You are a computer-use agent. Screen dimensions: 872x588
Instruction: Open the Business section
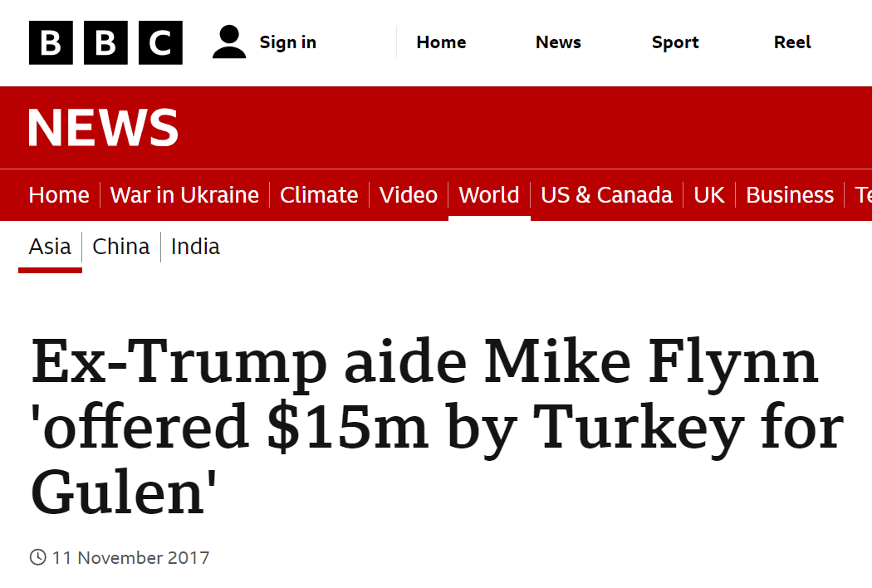pyautogui.click(x=790, y=195)
